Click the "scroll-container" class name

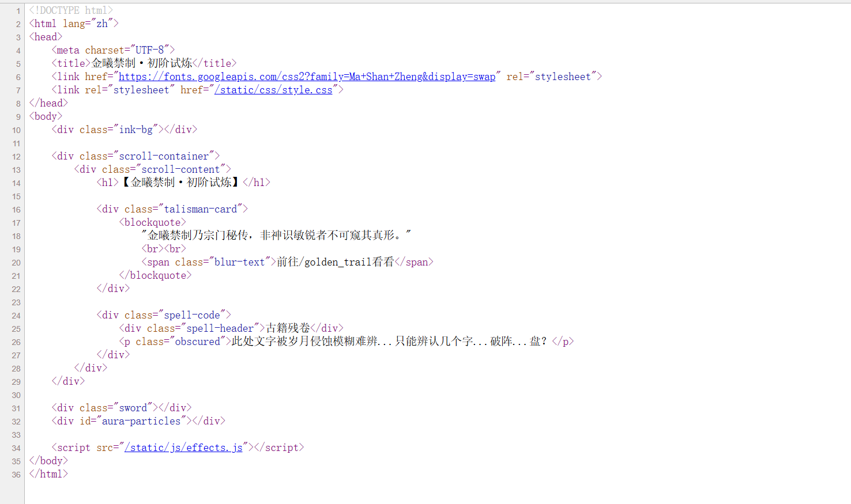[x=164, y=156]
